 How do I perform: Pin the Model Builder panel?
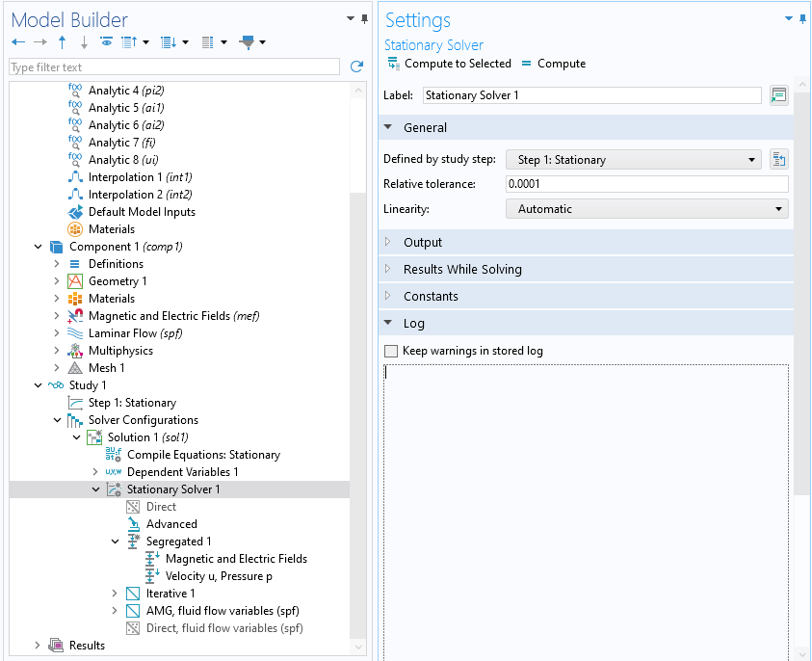[x=364, y=18]
